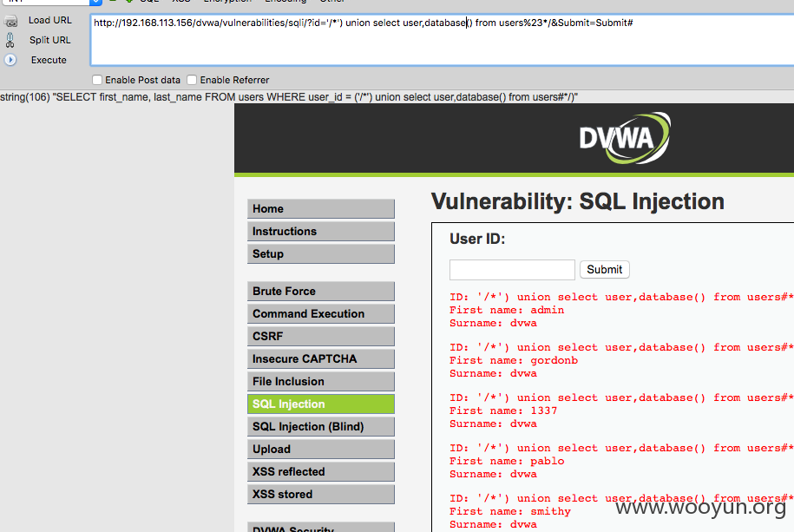Open Insecure CAPTCHA page

coord(321,358)
